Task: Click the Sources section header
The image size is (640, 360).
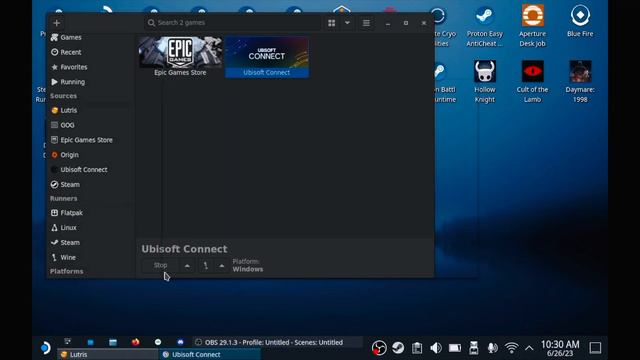Action: point(63,96)
